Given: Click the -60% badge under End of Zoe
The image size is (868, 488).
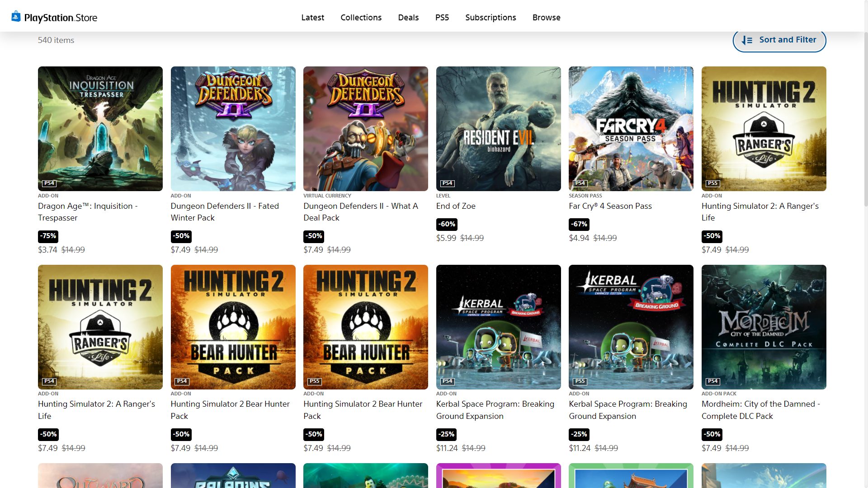Looking at the screenshot, I should [446, 224].
